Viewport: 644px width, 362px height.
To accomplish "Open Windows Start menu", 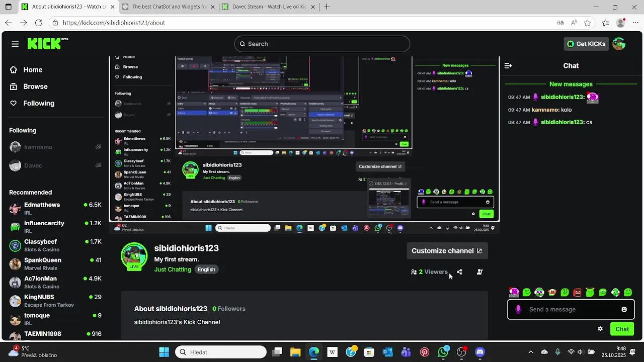I will (x=164, y=352).
